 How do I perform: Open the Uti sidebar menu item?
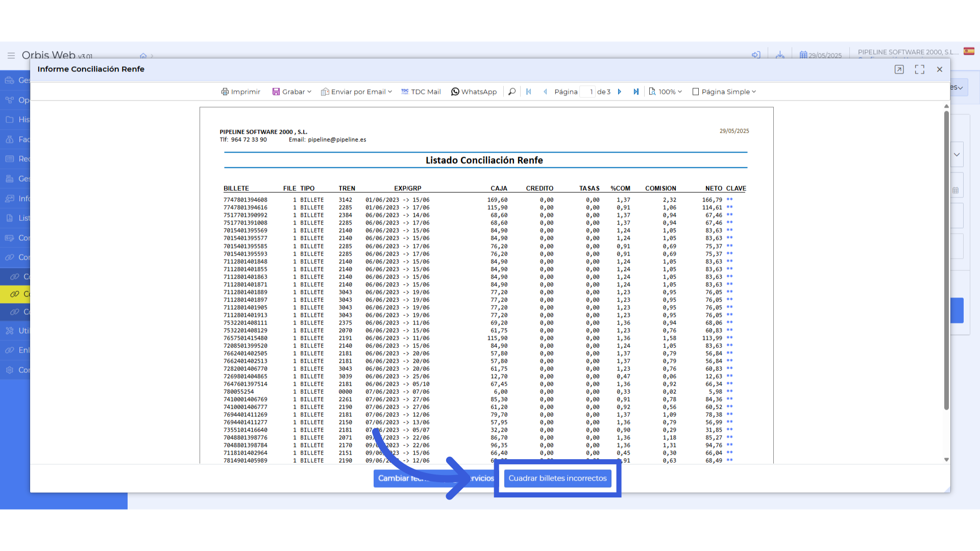(15, 331)
